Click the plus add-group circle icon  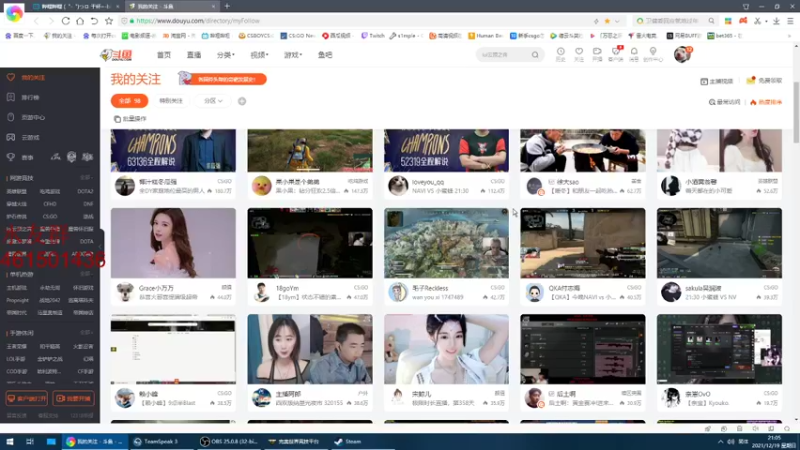(x=242, y=101)
